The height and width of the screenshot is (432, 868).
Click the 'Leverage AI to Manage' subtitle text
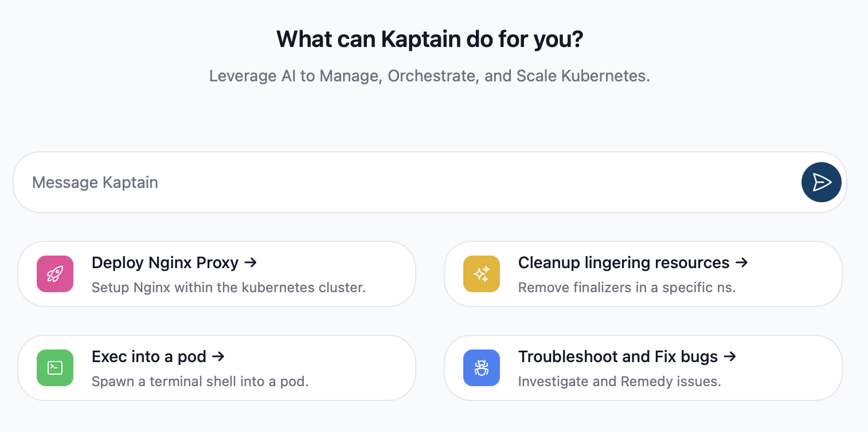pyautogui.click(x=429, y=76)
